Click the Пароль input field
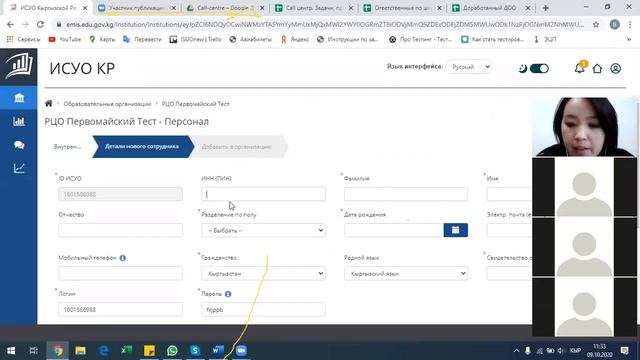 pos(263,309)
